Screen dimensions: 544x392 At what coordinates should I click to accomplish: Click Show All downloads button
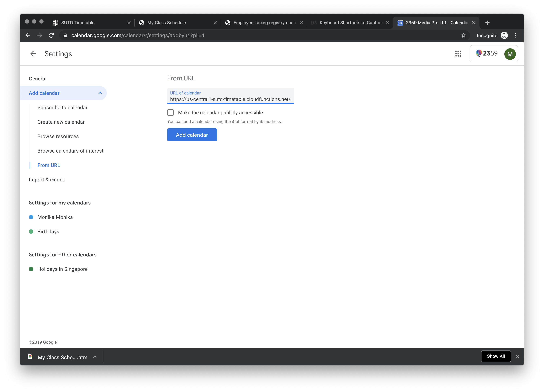(x=496, y=356)
